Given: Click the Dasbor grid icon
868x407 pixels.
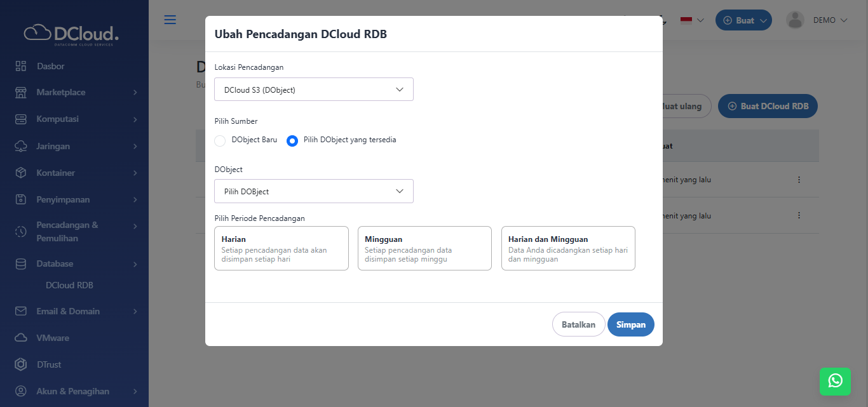Looking at the screenshot, I should click(x=21, y=66).
